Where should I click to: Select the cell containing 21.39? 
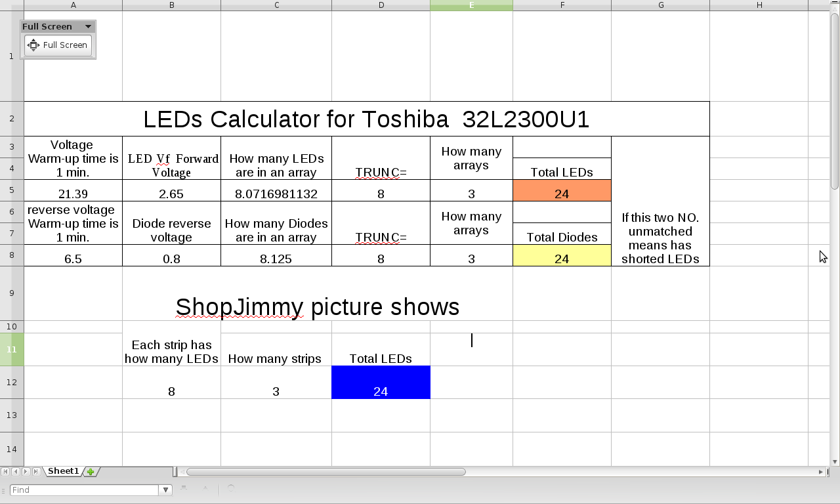coord(73,190)
